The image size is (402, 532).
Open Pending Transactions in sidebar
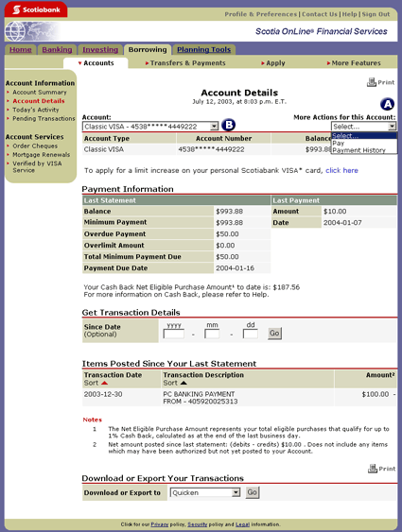coord(44,119)
